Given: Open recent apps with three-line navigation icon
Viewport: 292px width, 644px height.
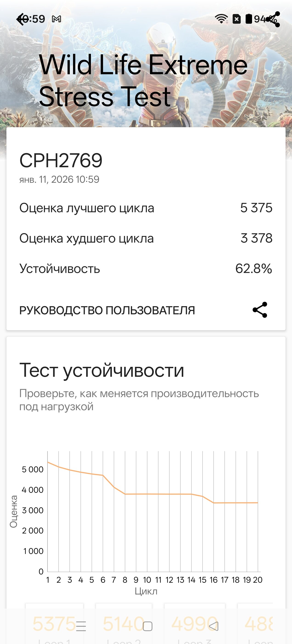Looking at the screenshot, I should pos(81,626).
